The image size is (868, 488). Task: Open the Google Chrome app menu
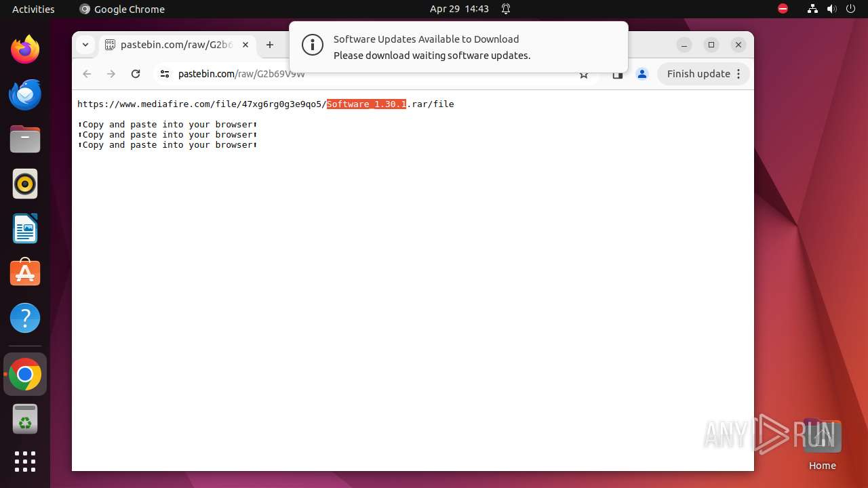122,9
